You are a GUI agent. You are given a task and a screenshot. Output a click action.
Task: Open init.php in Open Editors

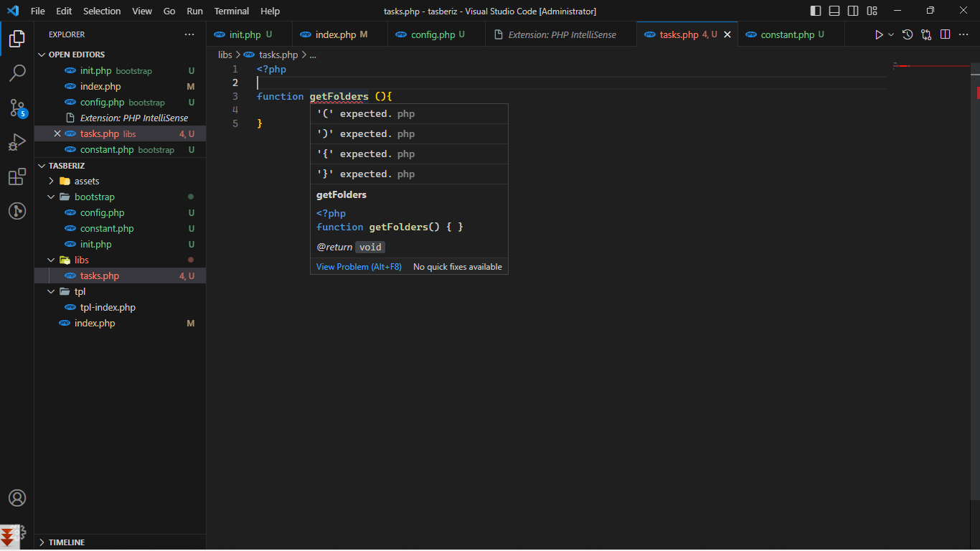pyautogui.click(x=120, y=70)
